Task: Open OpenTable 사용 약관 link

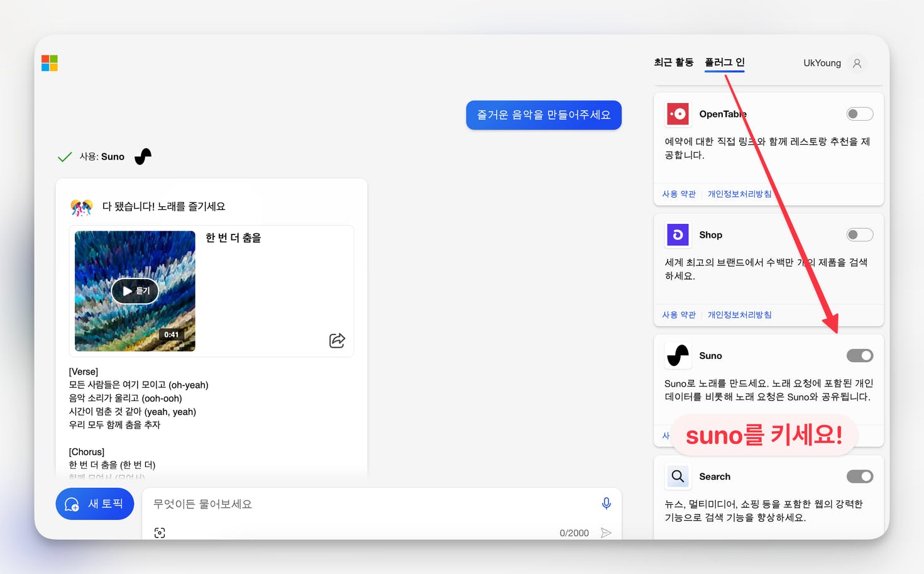Action: point(679,194)
